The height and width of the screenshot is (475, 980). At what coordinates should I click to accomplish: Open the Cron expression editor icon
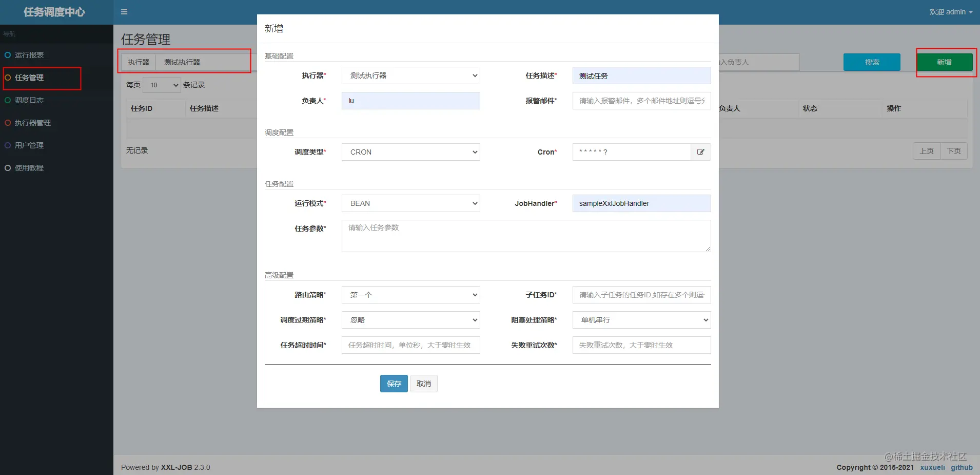701,152
